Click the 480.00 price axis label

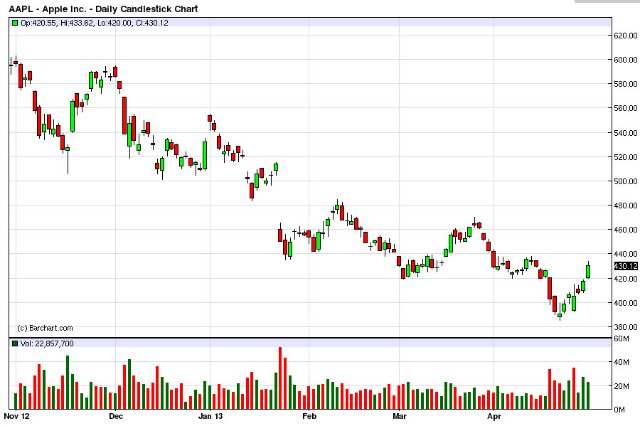pyautogui.click(x=625, y=205)
